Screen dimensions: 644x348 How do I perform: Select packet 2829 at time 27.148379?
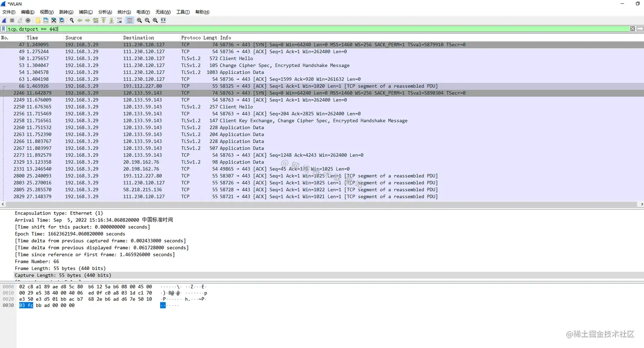click(322, 196)
